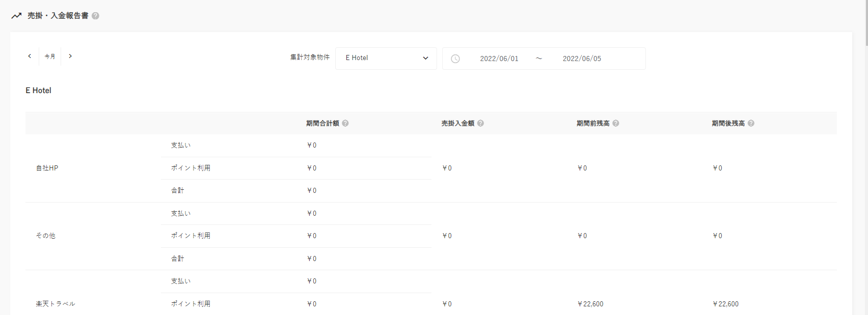Click the help icon beside the 売掛・入金報告書 title

(x=96, y=16)
